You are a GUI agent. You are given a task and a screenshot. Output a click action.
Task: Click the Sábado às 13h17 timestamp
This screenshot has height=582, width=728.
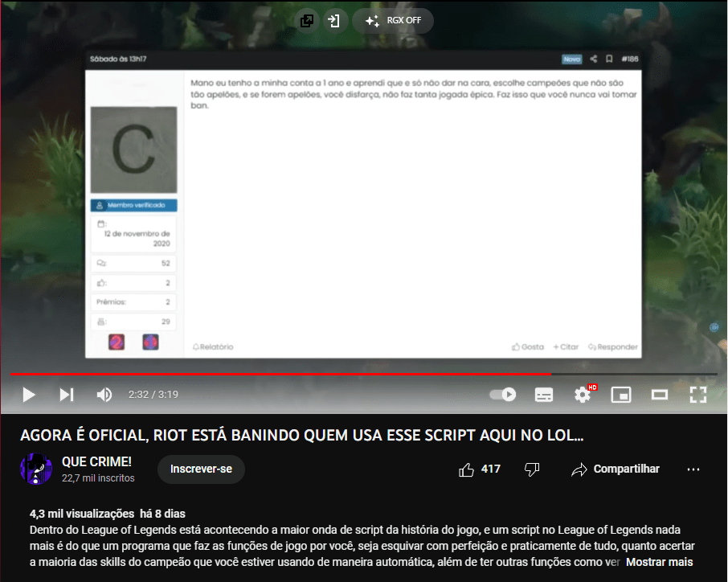click(x=118, y=59)
